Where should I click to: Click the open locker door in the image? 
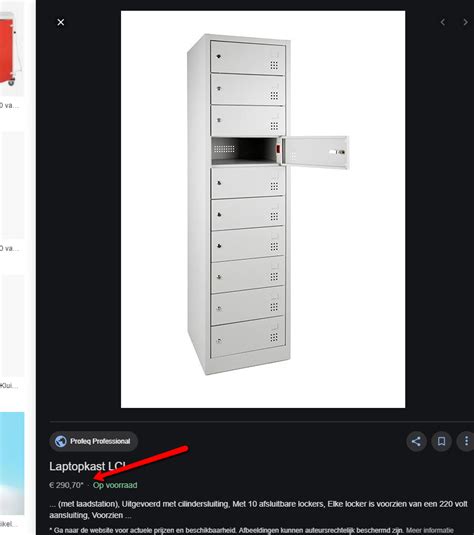[315, 152]
